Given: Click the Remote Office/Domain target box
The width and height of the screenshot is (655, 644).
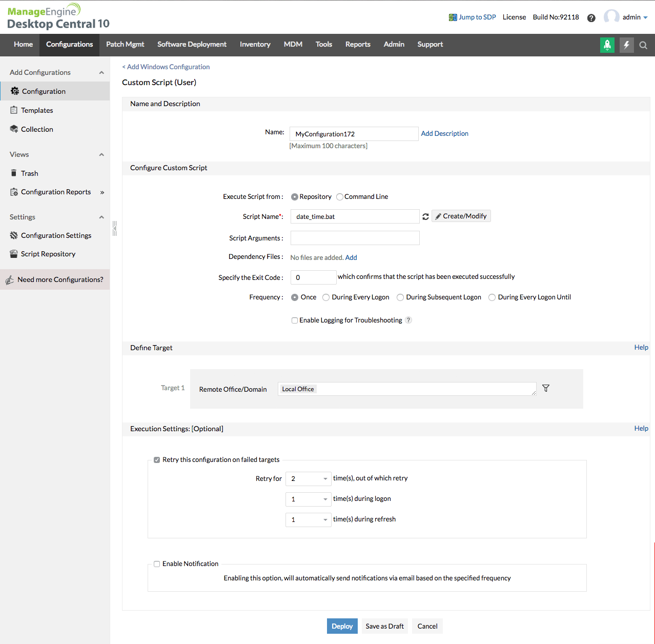Looking at the screenshot, I should click(x=407, y=389).
